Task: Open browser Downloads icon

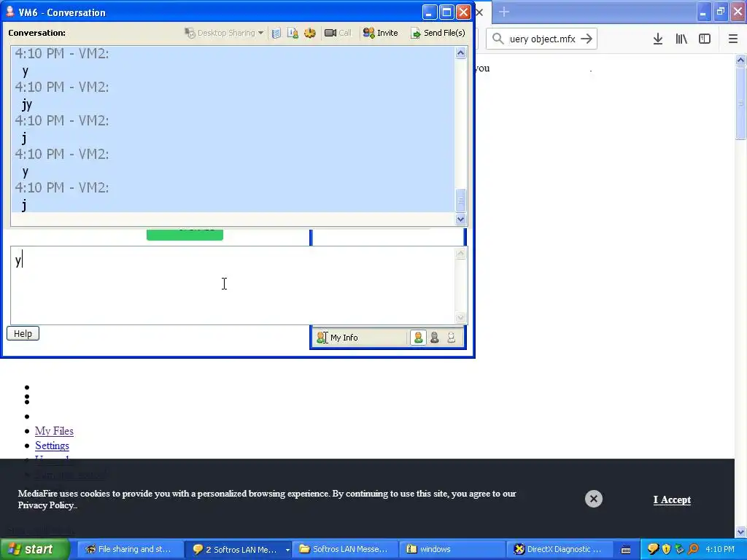Action: [658, 39]
